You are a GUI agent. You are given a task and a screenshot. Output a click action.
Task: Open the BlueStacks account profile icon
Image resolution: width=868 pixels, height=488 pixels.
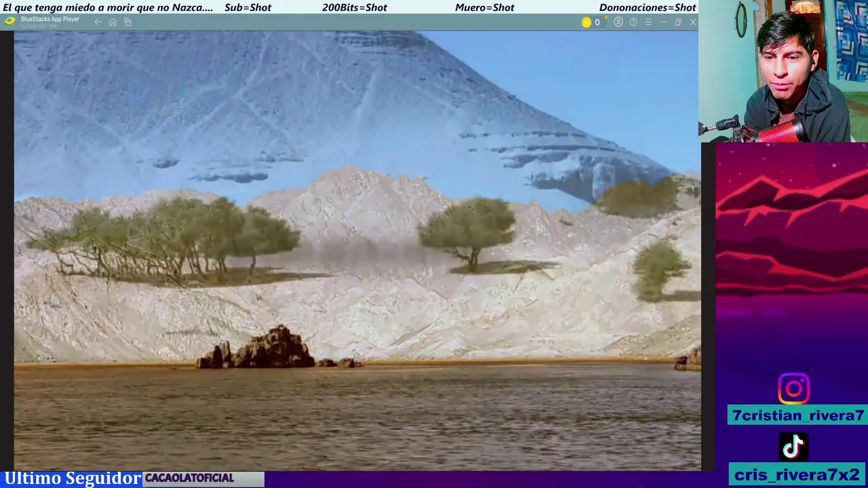click(x=618, y=22)
